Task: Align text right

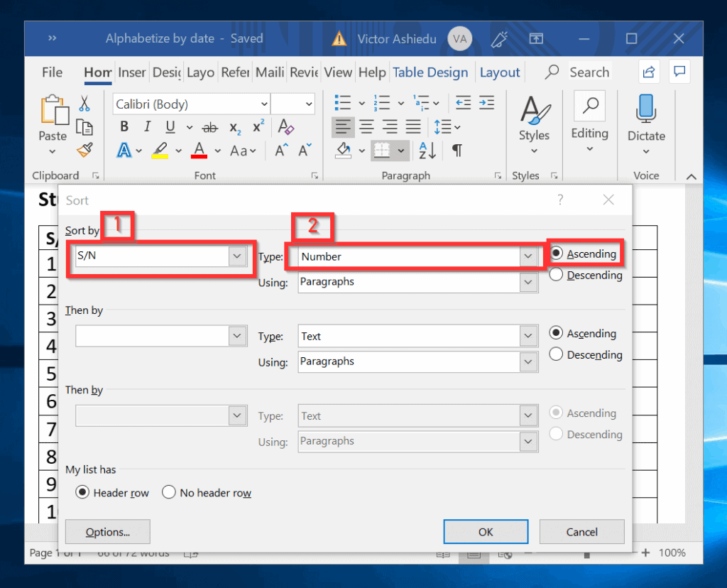Action: coord(390,126)
